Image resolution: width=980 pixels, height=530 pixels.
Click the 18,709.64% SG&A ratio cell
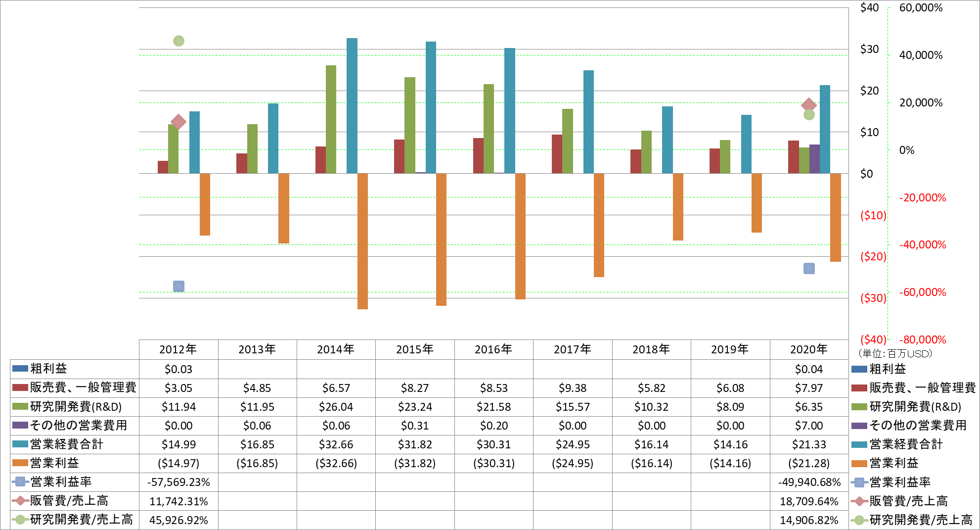click(809, 501)
